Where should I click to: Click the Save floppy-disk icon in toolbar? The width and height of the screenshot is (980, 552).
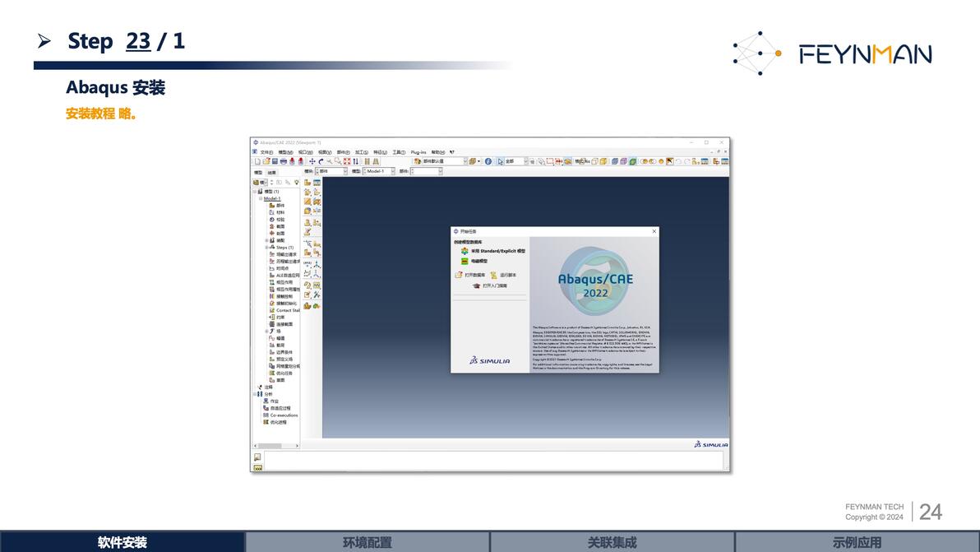pos(275,161)
